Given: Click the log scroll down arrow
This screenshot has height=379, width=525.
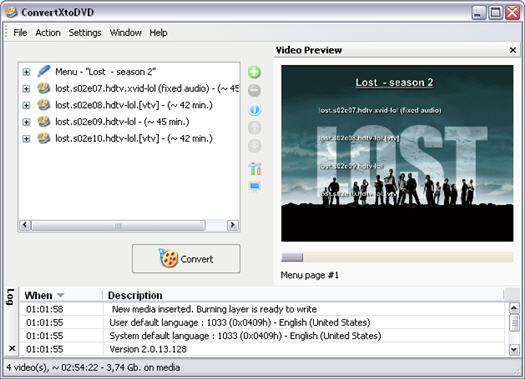Looking at the screenshot, I should coord(514,350).
